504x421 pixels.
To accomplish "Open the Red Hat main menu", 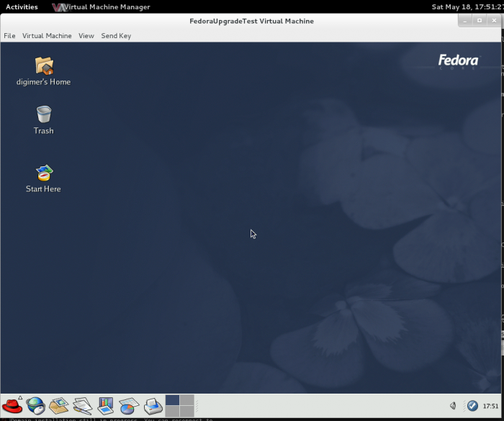I will [12, 405].
